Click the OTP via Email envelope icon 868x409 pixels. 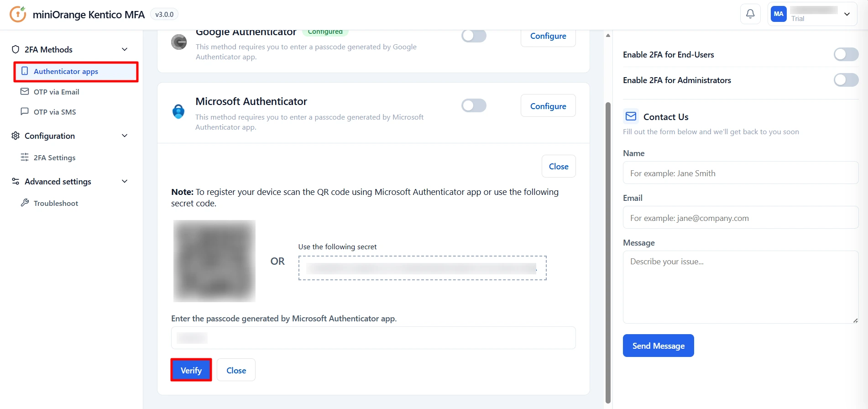click(25, 92)
